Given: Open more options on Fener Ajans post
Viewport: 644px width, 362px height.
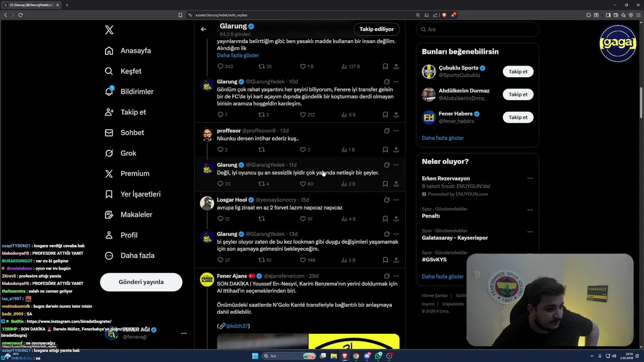Looking at the screenshot, I should click(396, 276).
